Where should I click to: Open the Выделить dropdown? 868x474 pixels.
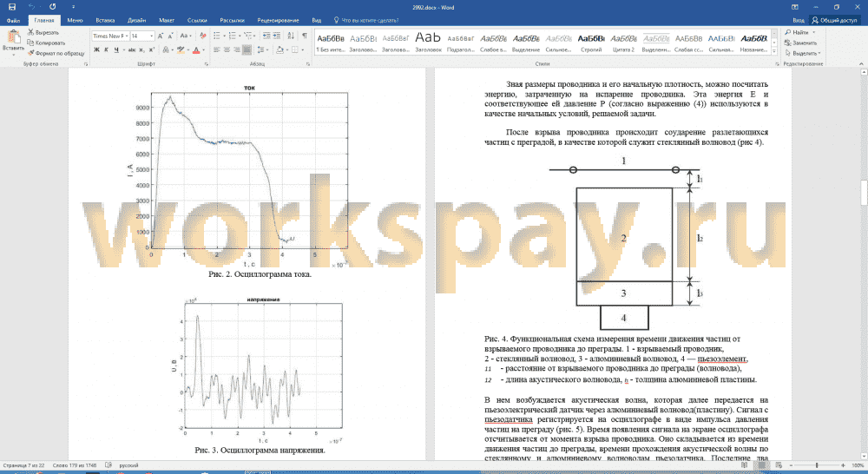pos(803,53)
